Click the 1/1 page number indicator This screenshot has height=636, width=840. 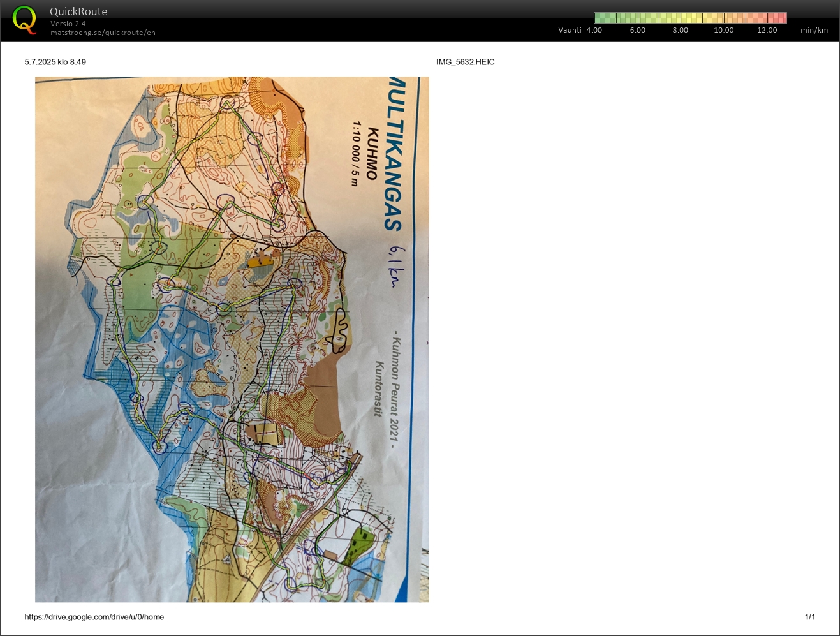809,617
